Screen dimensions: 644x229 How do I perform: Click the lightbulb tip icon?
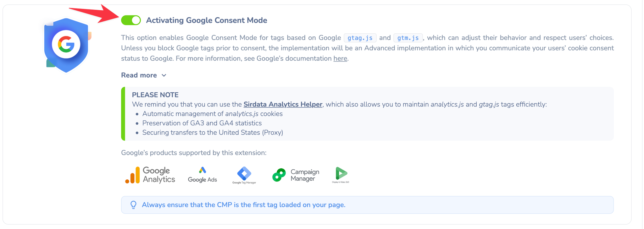[x=133, y=205]
